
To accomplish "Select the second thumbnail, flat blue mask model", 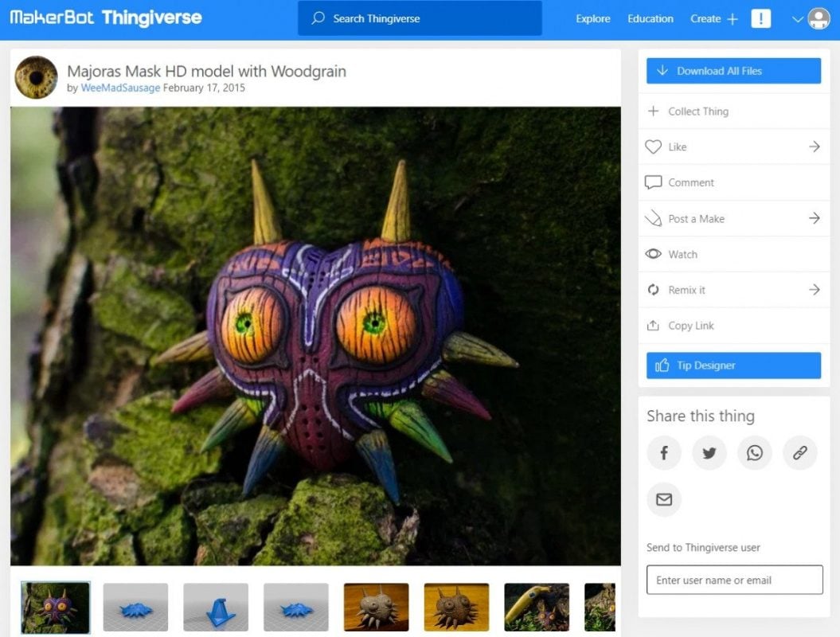I will point(135,608).
